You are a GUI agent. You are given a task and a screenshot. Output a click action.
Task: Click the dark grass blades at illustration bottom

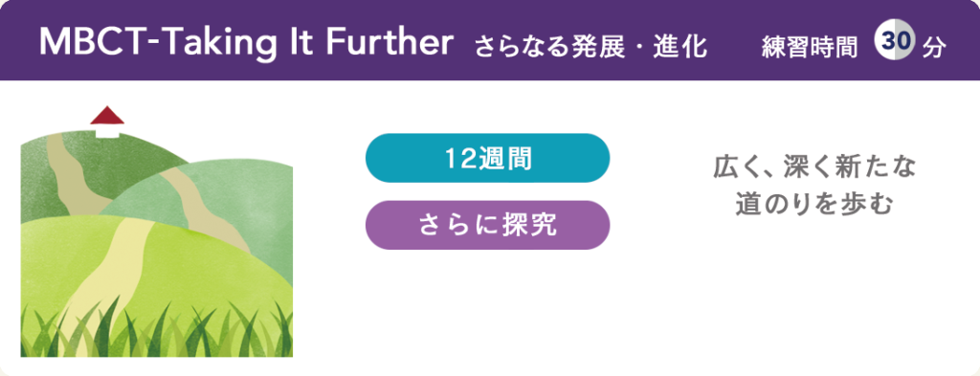point(156,331)
